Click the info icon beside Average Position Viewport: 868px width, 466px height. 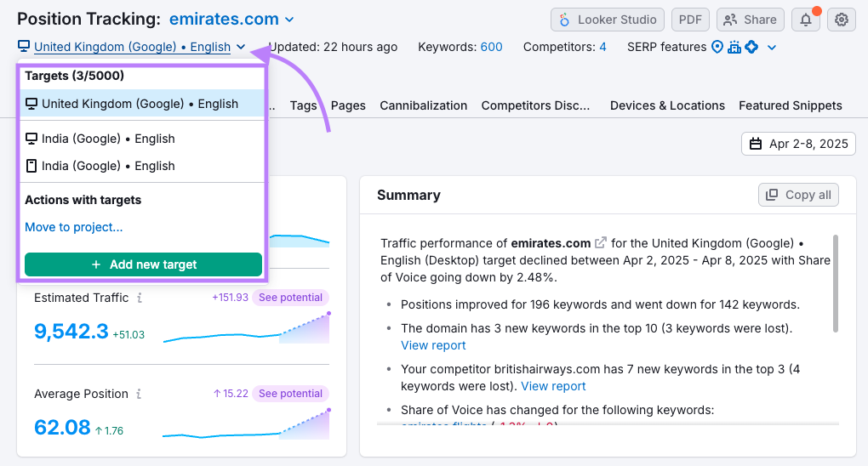click(x=139, y=395)
